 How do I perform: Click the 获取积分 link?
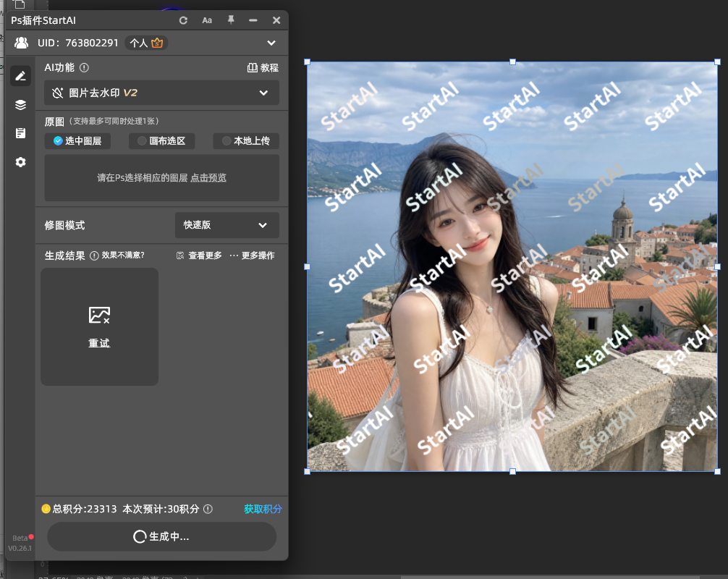click(263, 509)
